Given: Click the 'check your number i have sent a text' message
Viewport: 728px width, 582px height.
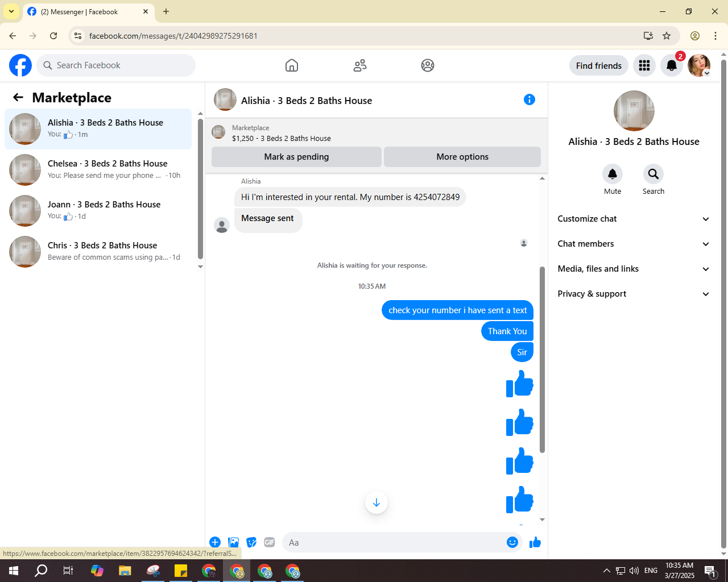Looking at the screenshot, I should (x=457, y=310).
